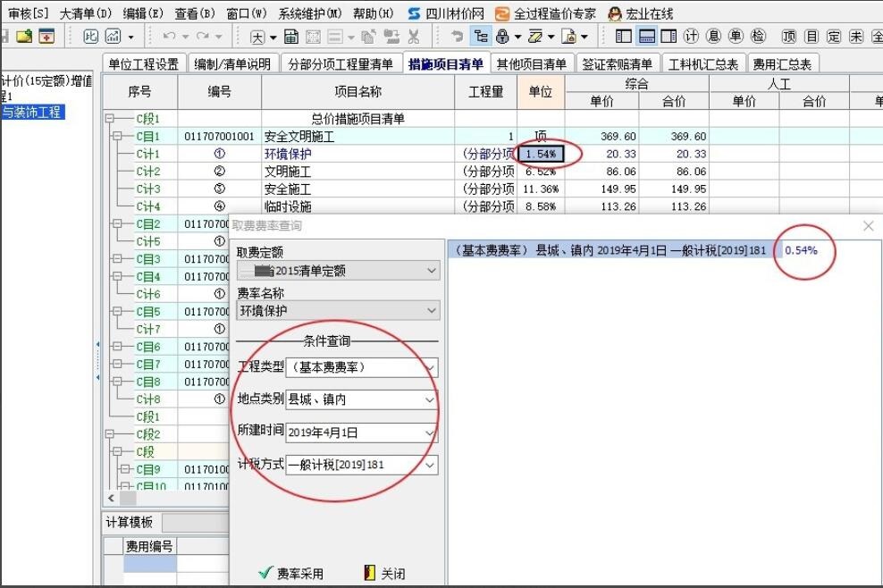The image size is (883, 588).
Task: Switch to the 费用汇总表 tab
Action: point(782,64)
